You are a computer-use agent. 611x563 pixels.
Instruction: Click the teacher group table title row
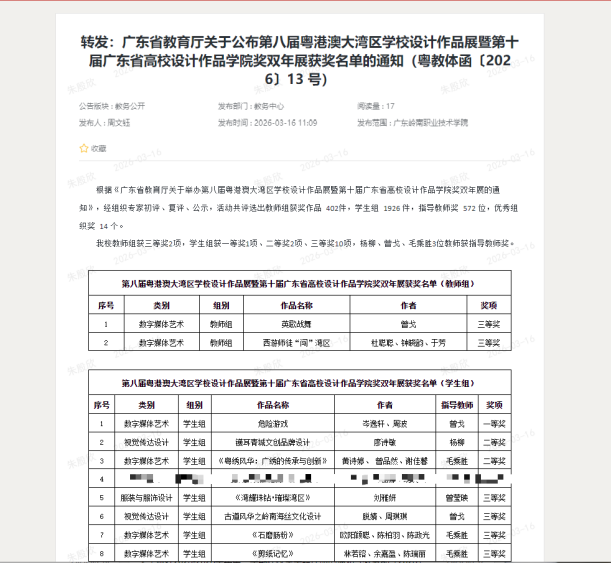click(300, 284)
